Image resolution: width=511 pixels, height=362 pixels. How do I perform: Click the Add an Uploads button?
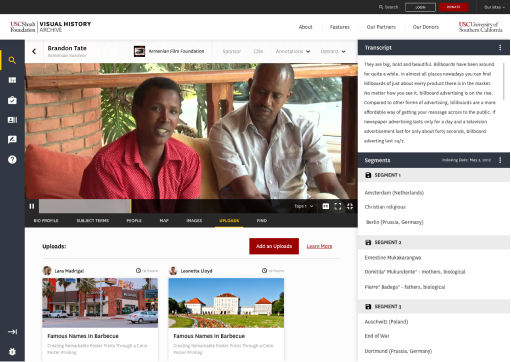pyautogui.click(x=274, y=246)
